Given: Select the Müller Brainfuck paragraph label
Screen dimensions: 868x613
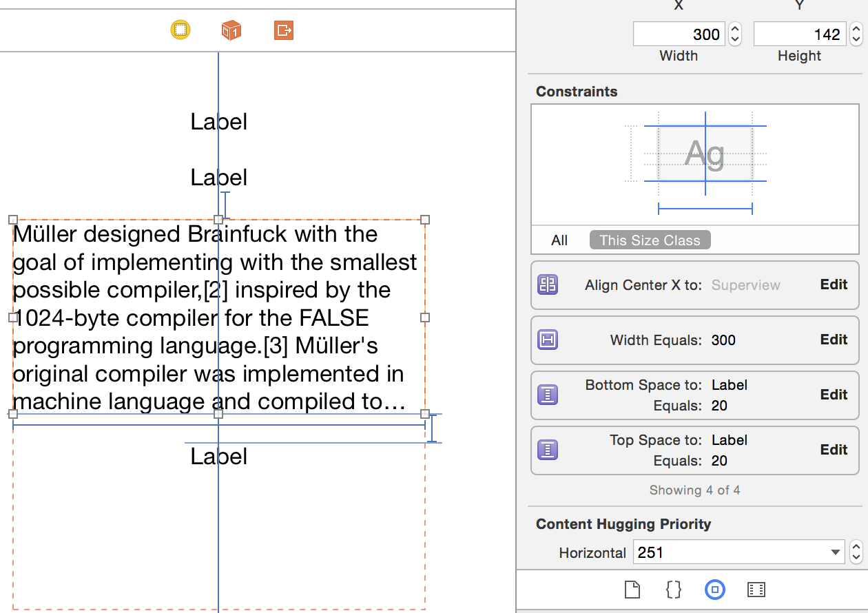Looking at the screenshot, I should click(218, 317).
